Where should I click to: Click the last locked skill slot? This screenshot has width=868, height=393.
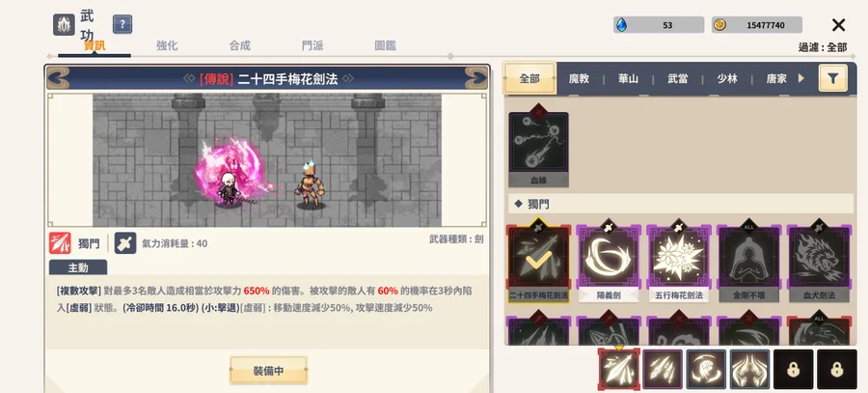coord(837,369)
